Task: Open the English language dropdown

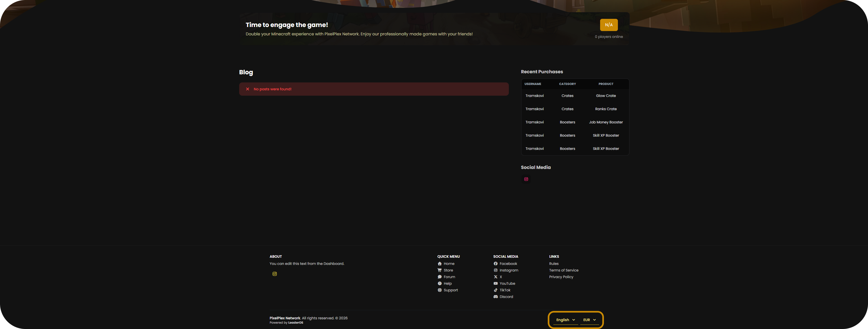Action: 566,320
